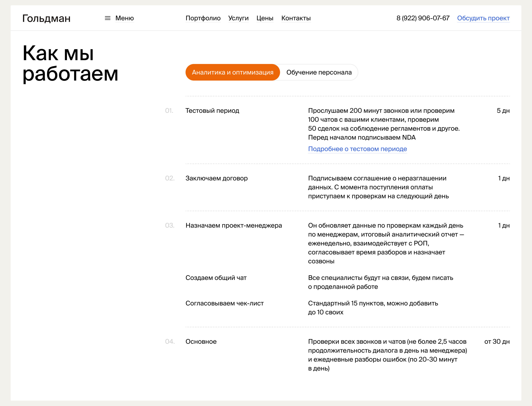Click the phone number 8 (922) 906-07-67
This screenshot has height=406, width=532.
[423, 18]
